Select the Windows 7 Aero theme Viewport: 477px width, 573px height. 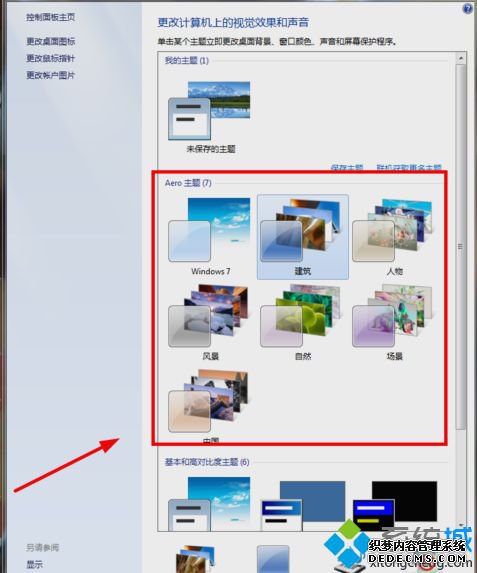pyautogui.click(x=210, y=237)
